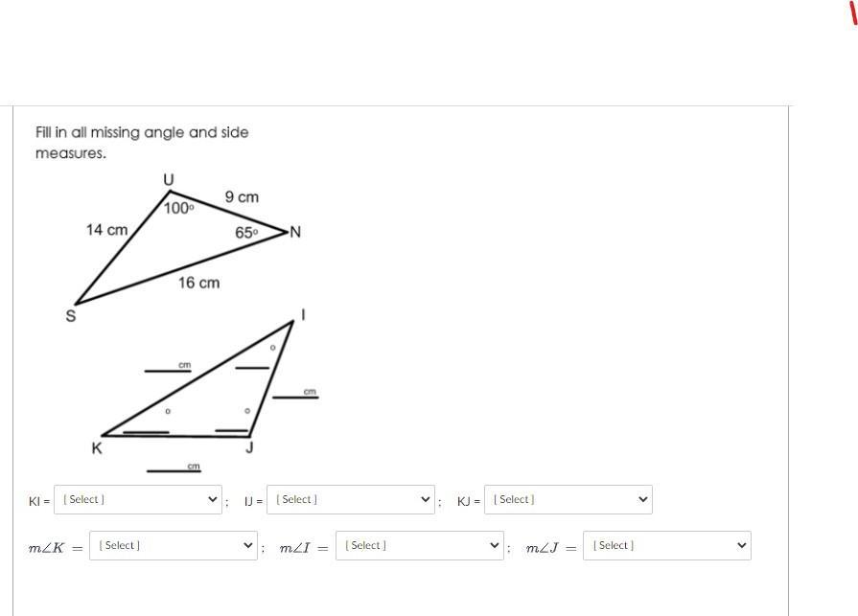Image resolution: width=858 pixels, height=616 pixels.
Task: Click the blank cm line beside side IJ
Action: click(x=295, y=394)
